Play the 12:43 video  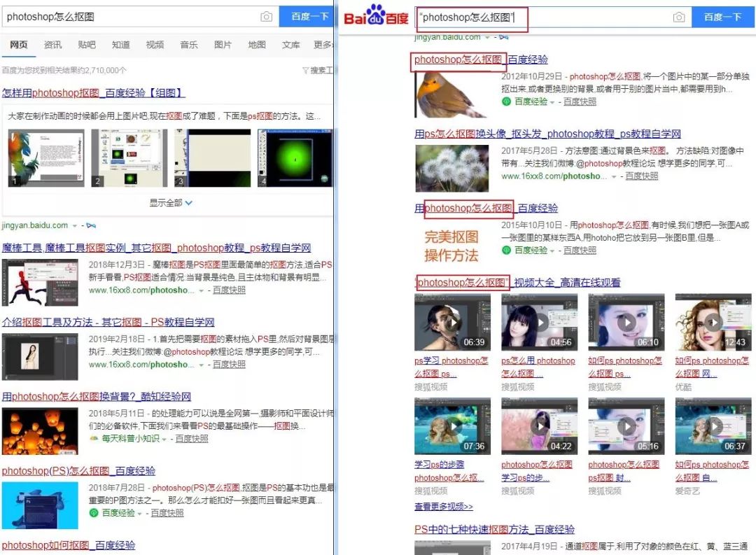(713, 322)
